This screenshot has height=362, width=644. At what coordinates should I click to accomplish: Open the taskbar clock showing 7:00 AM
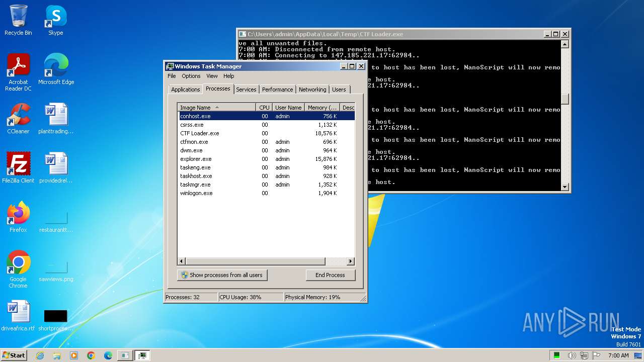point(618,355)
